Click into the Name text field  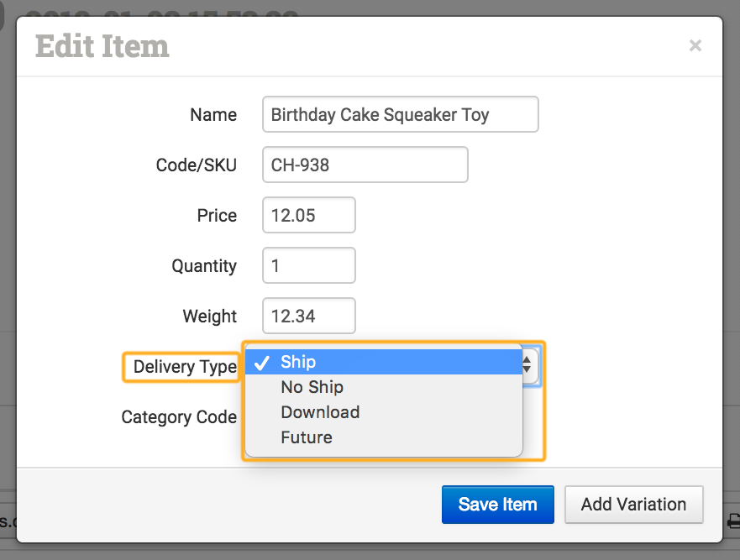tap(400, 115)
